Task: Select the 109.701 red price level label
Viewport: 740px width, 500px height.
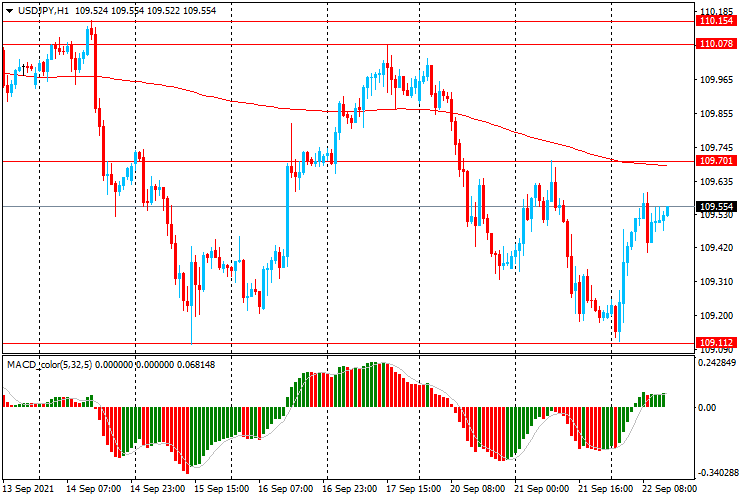Action: click(716, 161)
